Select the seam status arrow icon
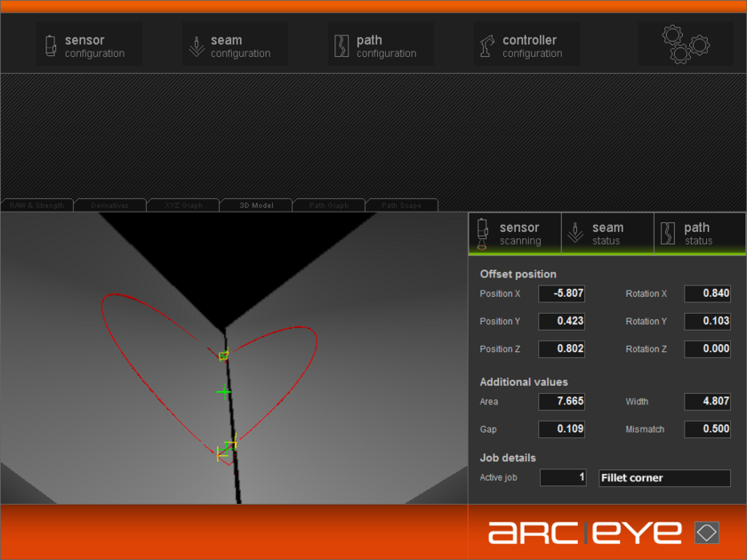Image resolution: width=747 pixels, height=560 pixels. point(576,233)
